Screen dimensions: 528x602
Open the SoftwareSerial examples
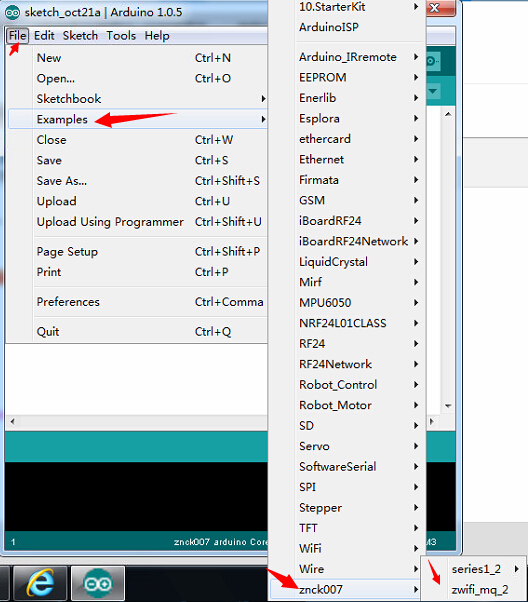347,466
